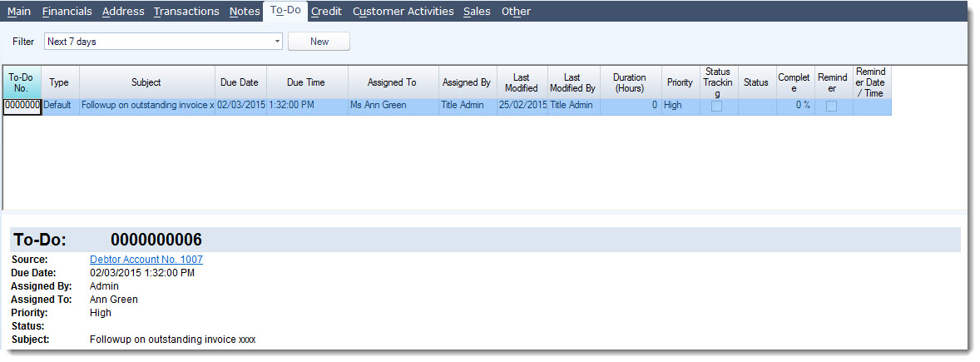Click the Status column header
Image resolution: width=980 pixels, height=362 pixels.
756,82
